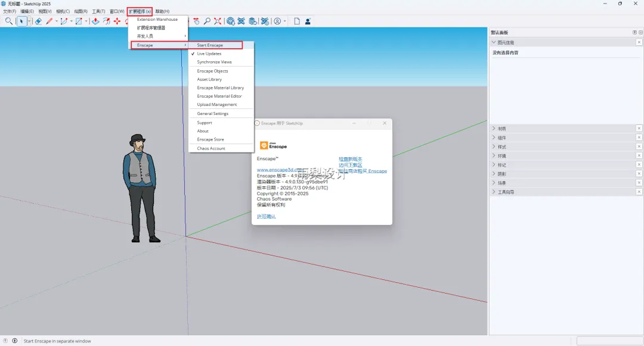
Task: Open Extension Warehouse from the menu
Action: click(158, 19)
